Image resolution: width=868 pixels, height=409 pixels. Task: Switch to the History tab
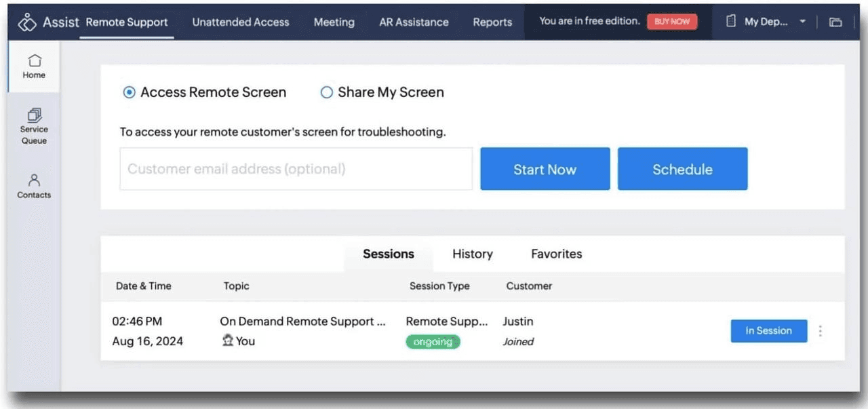473,254
